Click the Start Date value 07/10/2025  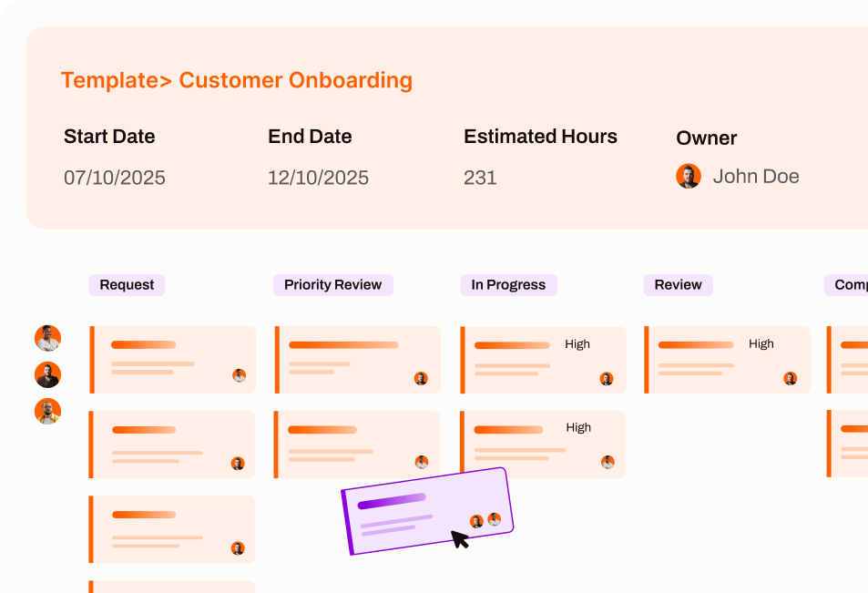(115, 178)
